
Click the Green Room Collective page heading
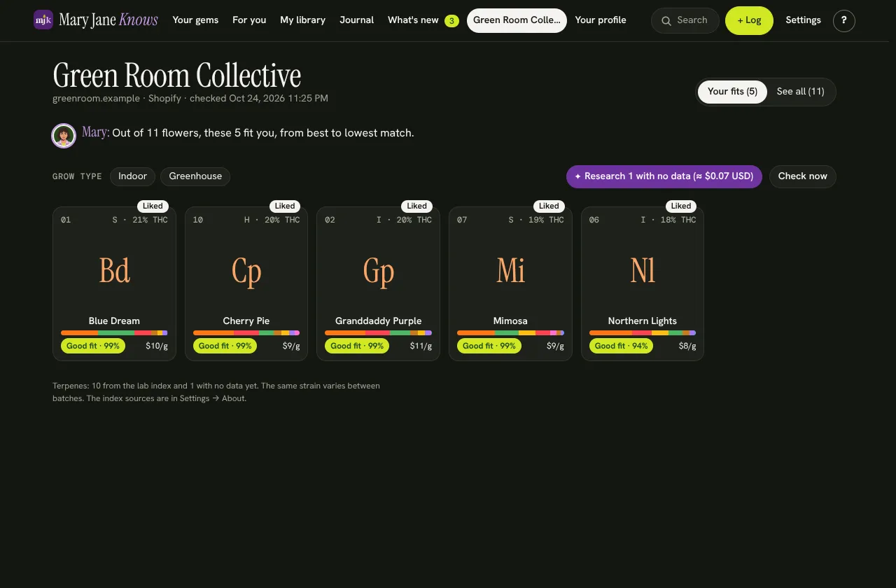pyautogui.click(x=177, y=76)
